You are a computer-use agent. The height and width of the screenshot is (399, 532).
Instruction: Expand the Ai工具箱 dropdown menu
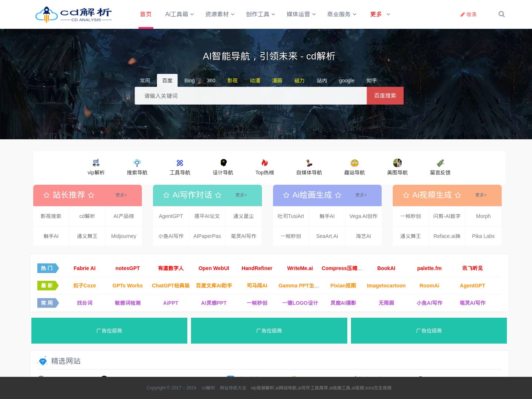(x=179, y=14)
